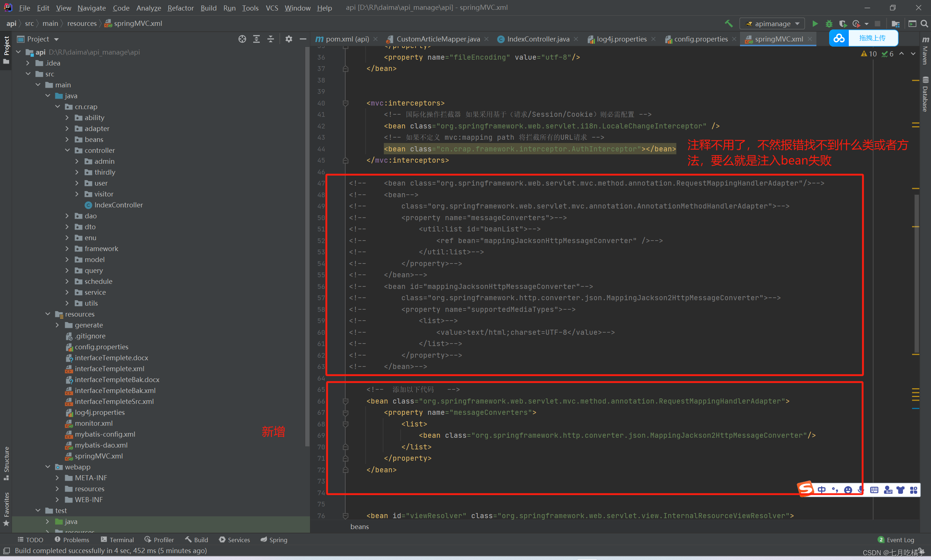Open Project panel settings gear
This screenshot has height=560, width=931.
(289, 39)
